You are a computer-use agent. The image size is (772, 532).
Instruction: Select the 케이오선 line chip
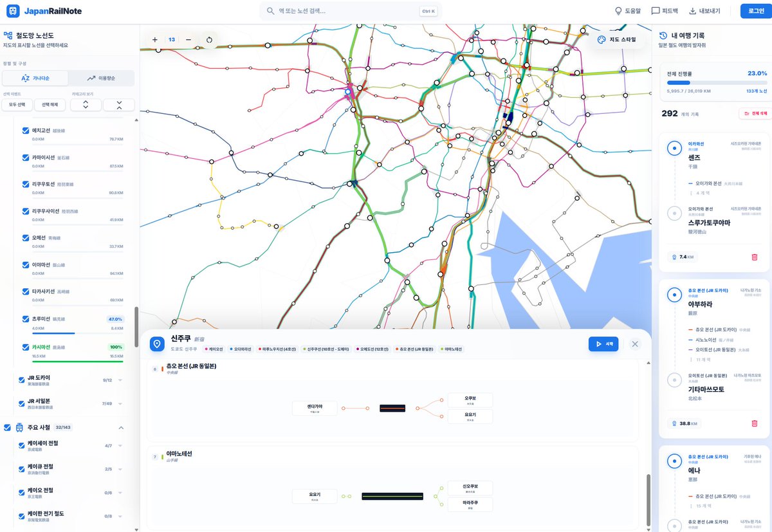point(214,349)
